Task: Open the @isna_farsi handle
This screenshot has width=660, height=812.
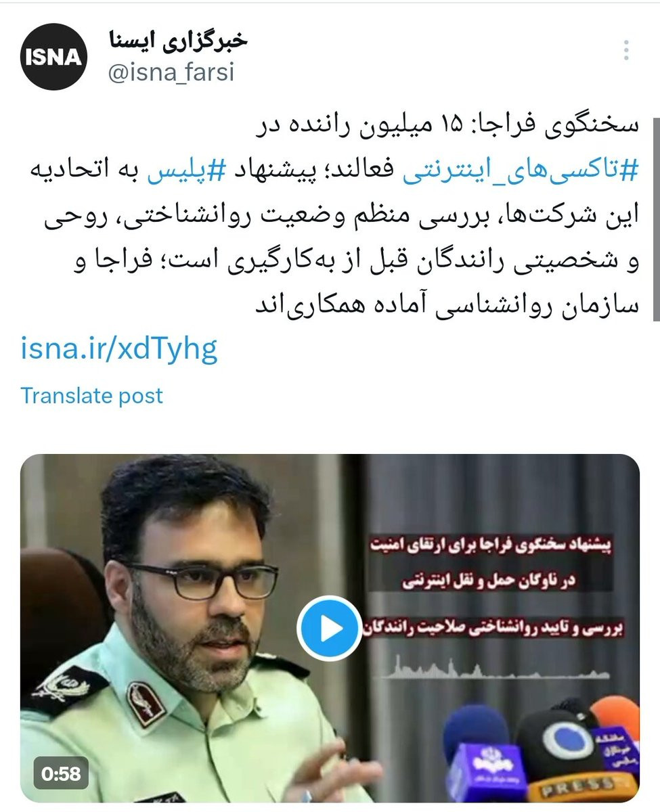Action: point(171,72)
